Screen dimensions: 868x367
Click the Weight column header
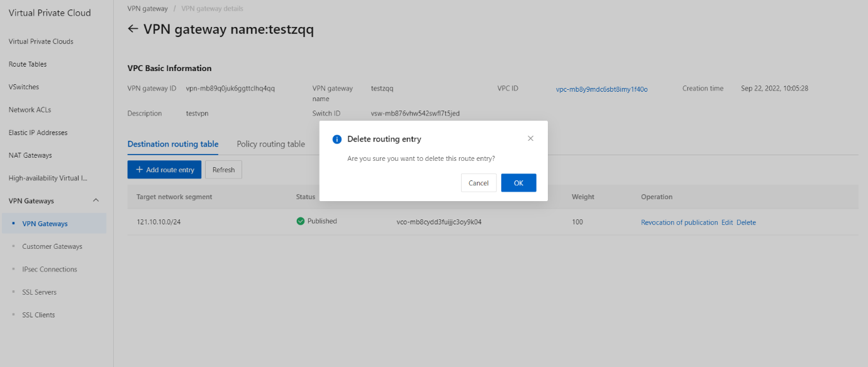coord(583,197)
